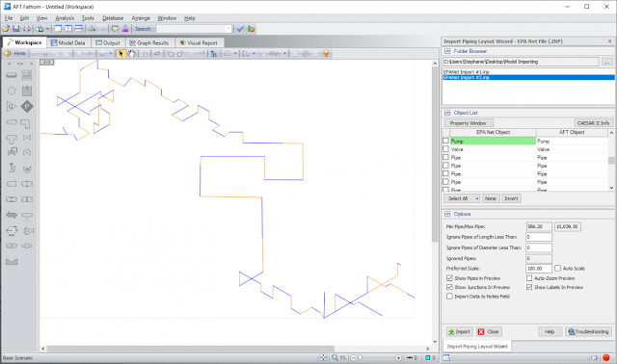Select the pipe drawing tool in Toolbox
The width and height of the screenshot is (617, 364).
12,75
